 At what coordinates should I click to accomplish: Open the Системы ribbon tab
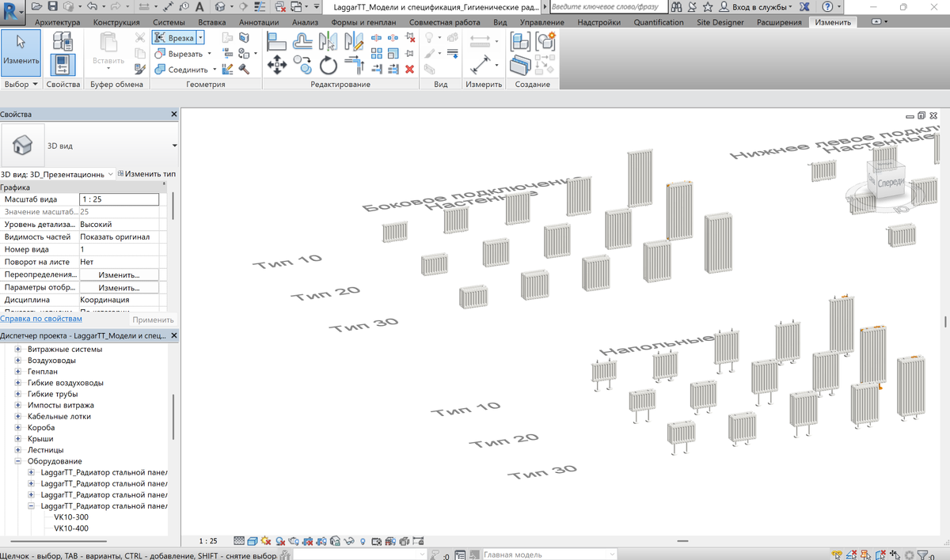(169, 22)
